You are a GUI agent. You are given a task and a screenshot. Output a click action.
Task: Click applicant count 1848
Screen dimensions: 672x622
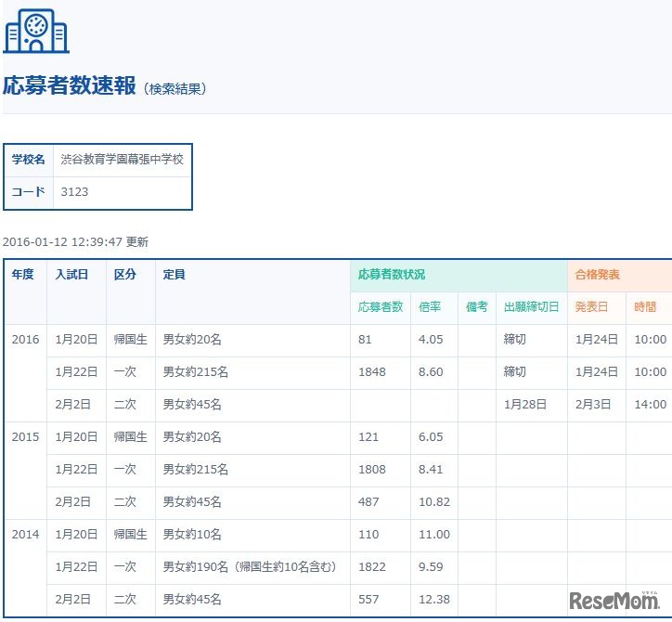(372, 371)
